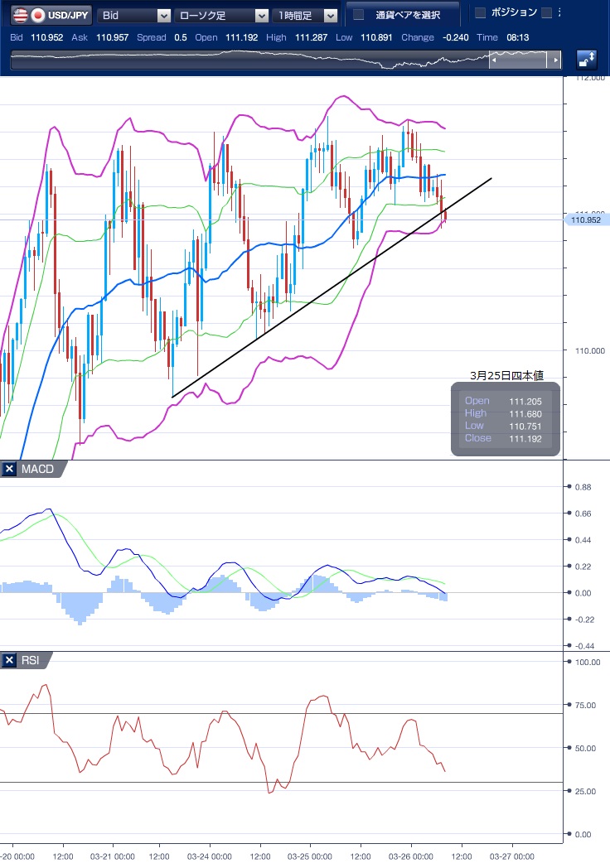Click the 3月25日四本値 info box
The image size is (610, 868).
point(506,418)
